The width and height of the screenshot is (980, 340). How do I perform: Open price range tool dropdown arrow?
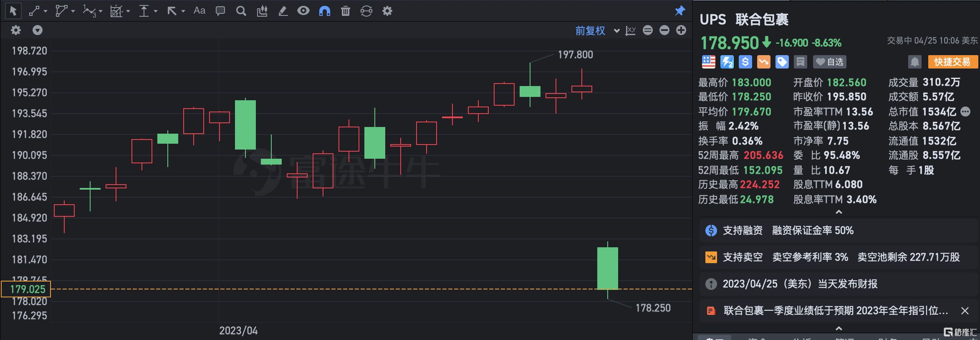(156, 11)
